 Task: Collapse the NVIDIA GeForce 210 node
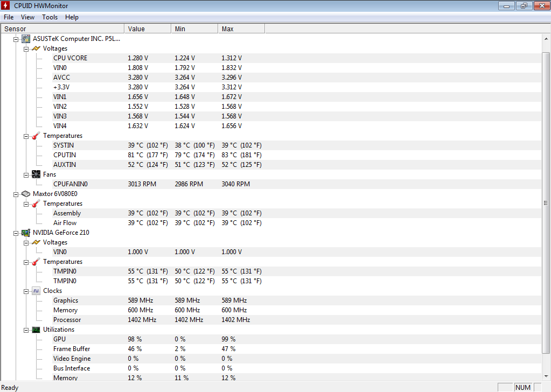(16, 233)
